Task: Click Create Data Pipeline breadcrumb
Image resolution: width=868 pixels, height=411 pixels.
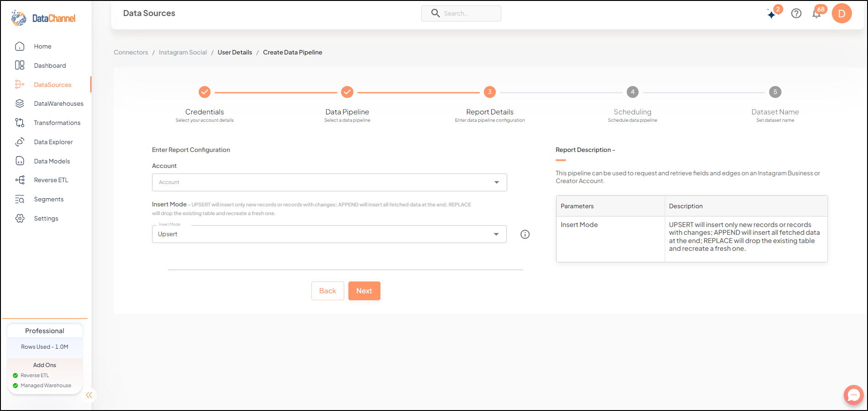Action: [293, 52]
